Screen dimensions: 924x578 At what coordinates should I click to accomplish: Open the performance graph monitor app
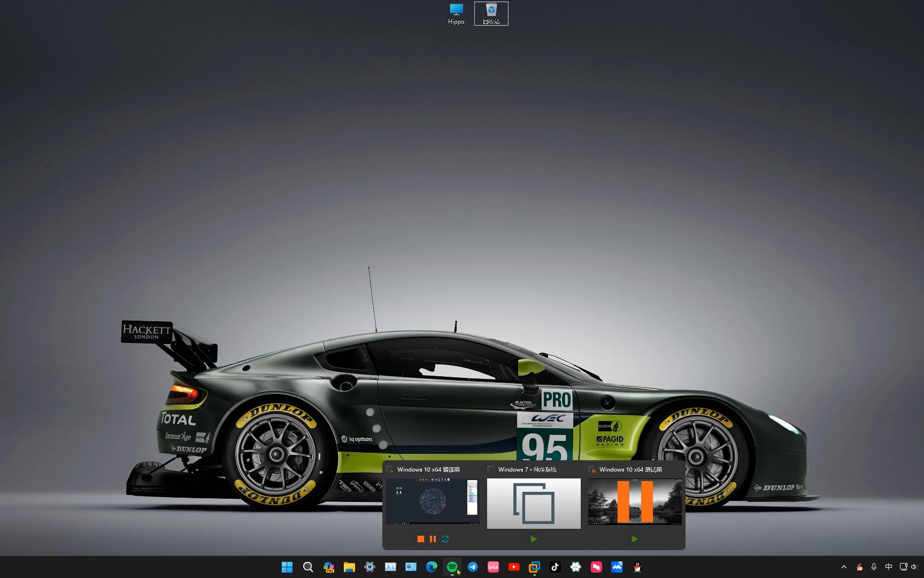390,567
